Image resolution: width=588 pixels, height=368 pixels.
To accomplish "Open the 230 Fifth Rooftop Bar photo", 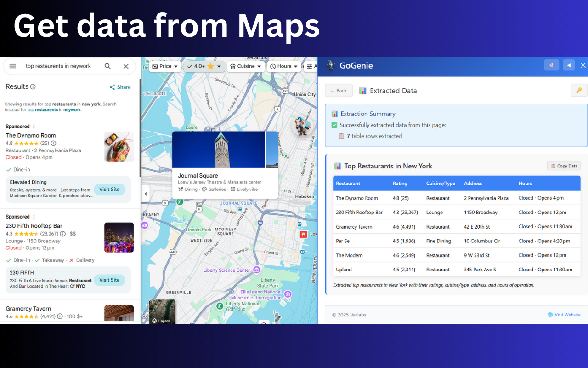I will point(119,237).
